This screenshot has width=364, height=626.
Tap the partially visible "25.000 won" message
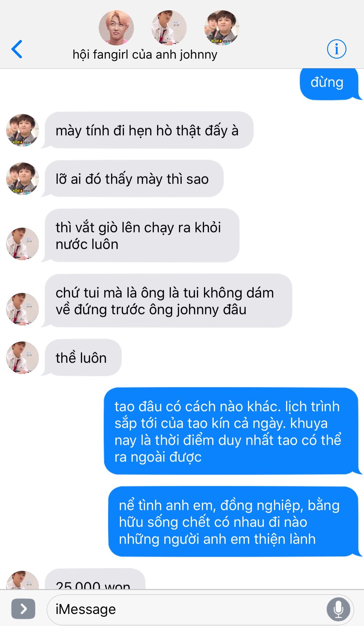point(95,579)
